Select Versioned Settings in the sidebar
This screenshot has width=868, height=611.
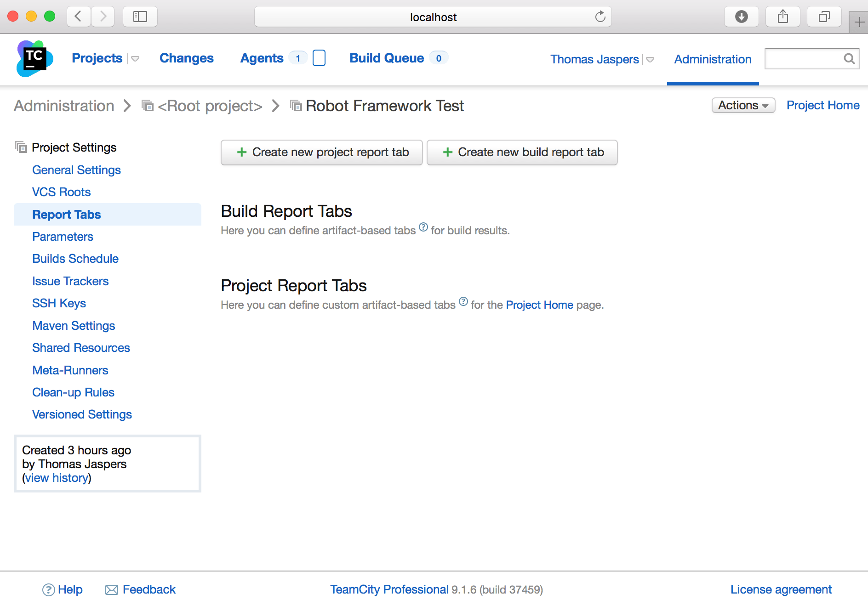[x=82, y=414]
